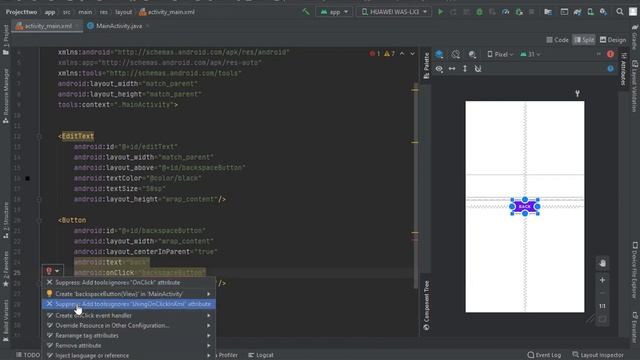Click the Profile app gauge icon
Screen dimensions: 640x360
505,12
